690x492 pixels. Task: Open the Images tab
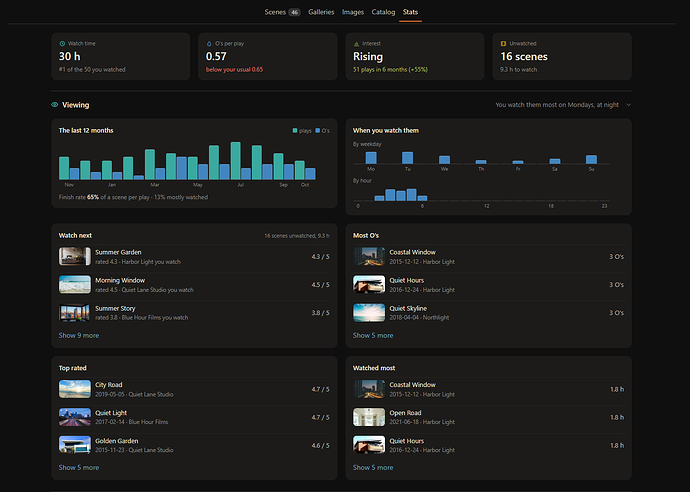pos(352,12)
